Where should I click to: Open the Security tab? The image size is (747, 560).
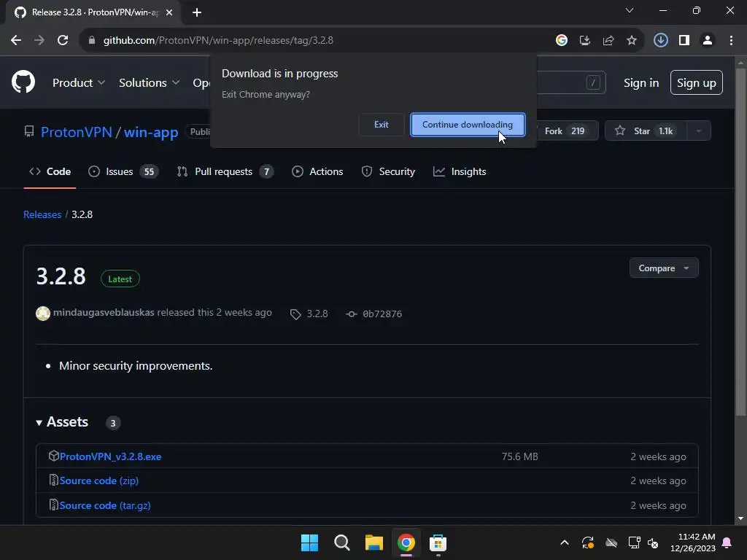(x=388, y=171)
